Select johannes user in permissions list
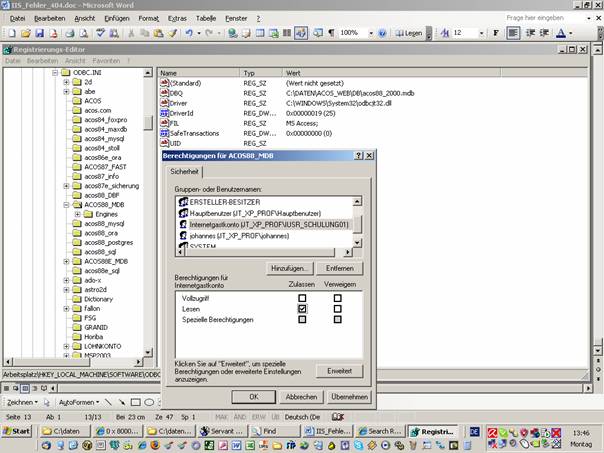 pos(234,236)
